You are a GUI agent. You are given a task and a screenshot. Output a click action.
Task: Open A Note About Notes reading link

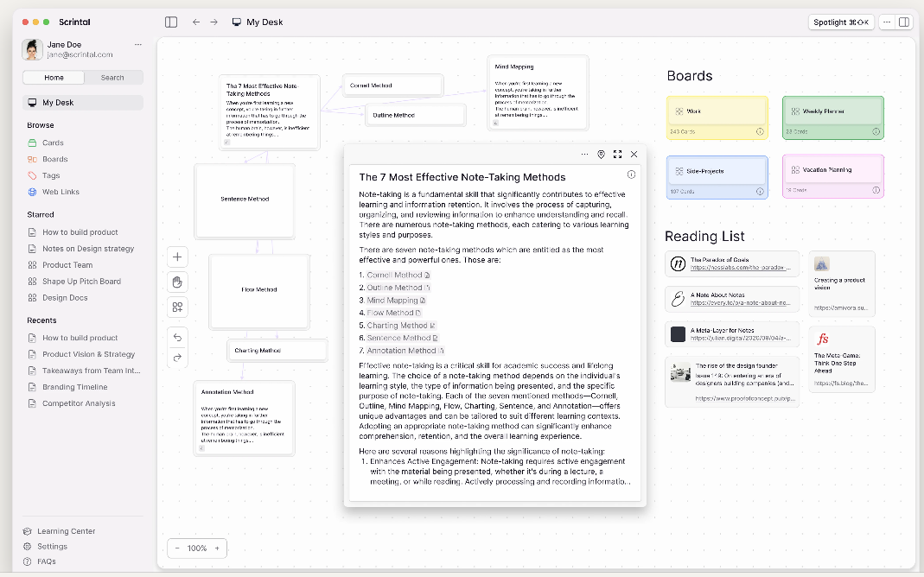pyautogui.click(x=732, y=299)
